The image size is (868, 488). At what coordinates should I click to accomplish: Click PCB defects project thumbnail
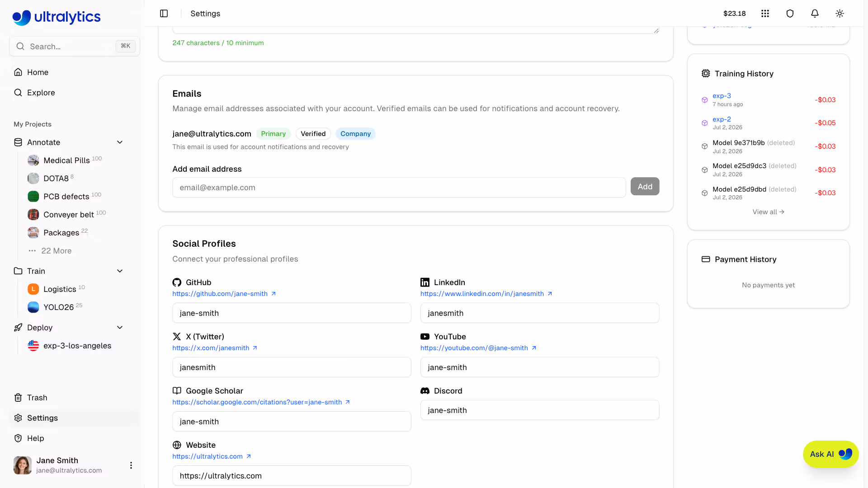coord(33,197)
